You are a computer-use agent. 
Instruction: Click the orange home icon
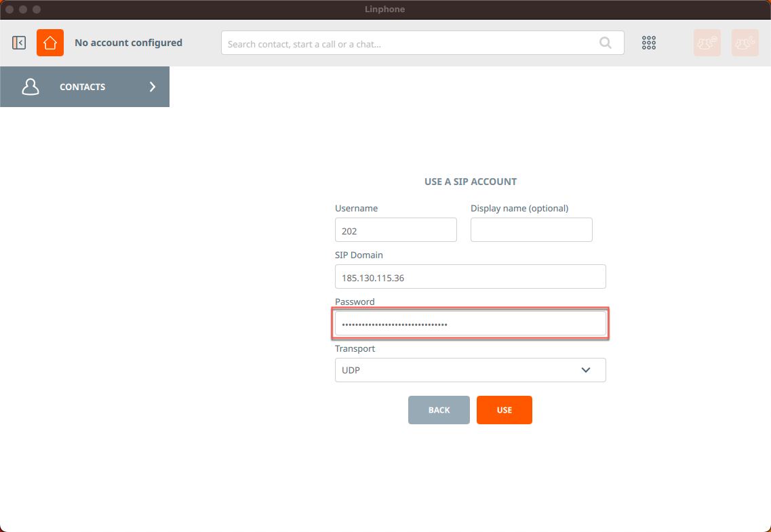pos(50,43)
